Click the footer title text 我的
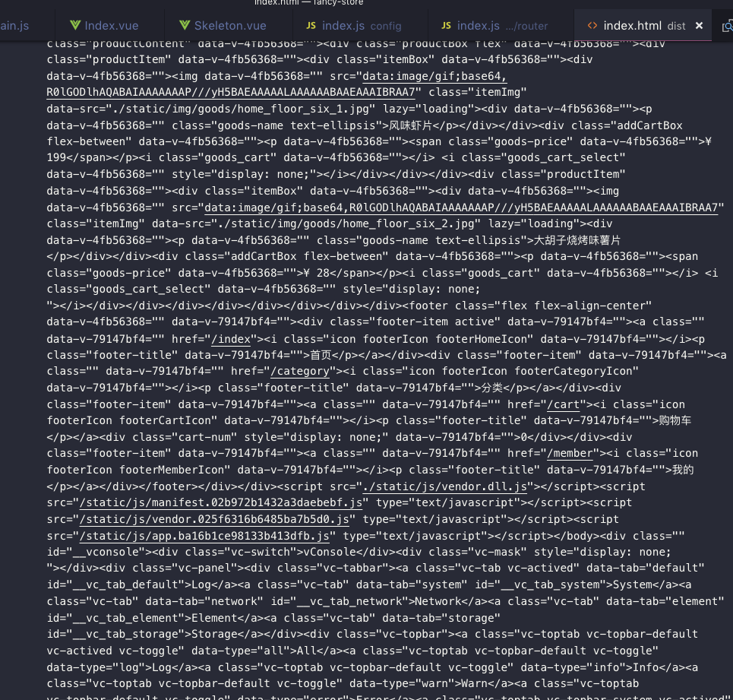The image size is (733, 700). 683,470
